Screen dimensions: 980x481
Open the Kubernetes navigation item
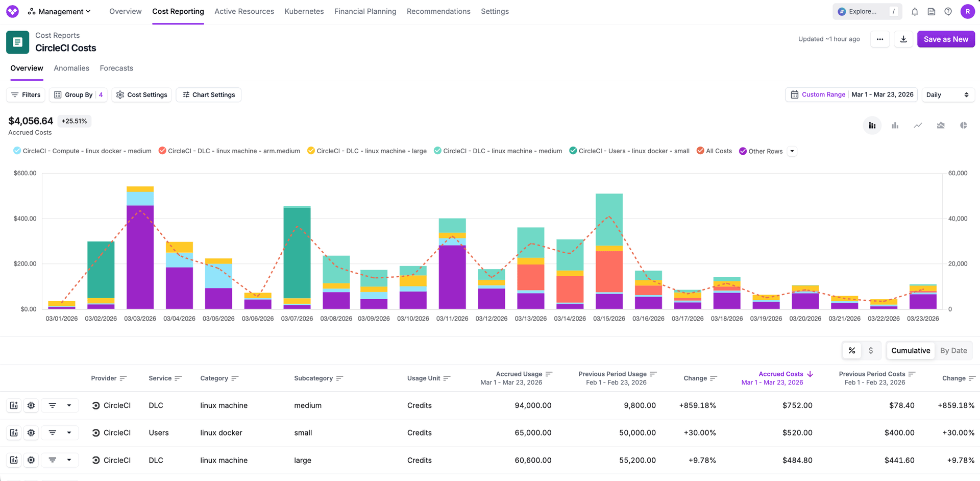pos(304,11)
